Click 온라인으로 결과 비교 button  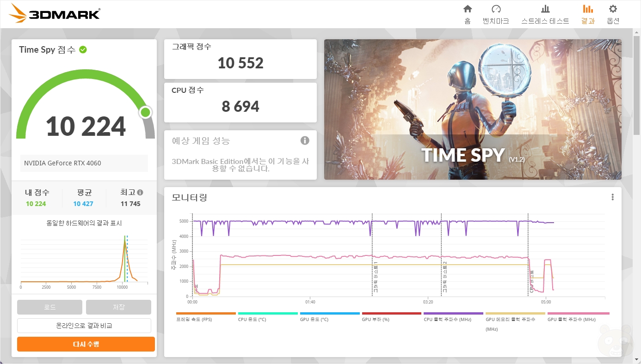tap(84, 326)
